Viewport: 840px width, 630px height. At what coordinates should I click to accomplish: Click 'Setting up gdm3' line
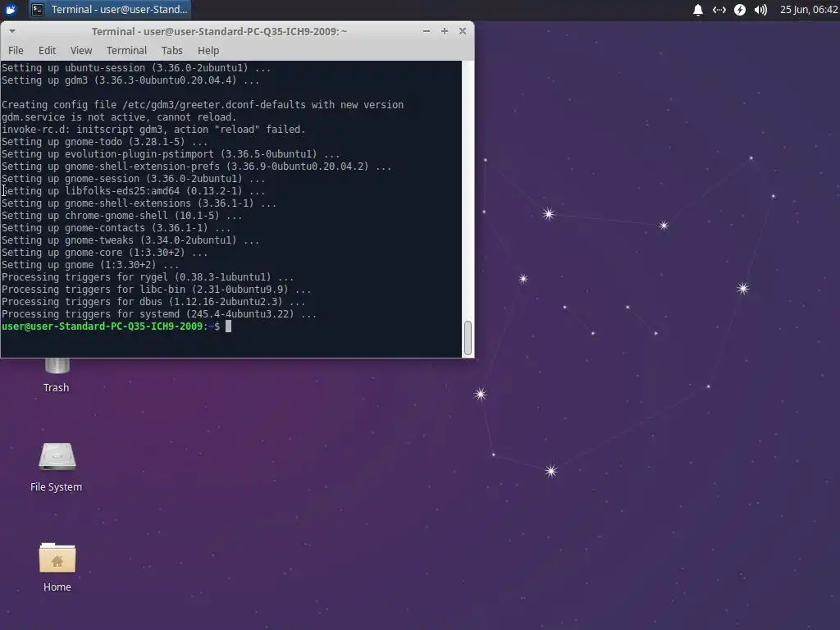(x=130, y=80)
